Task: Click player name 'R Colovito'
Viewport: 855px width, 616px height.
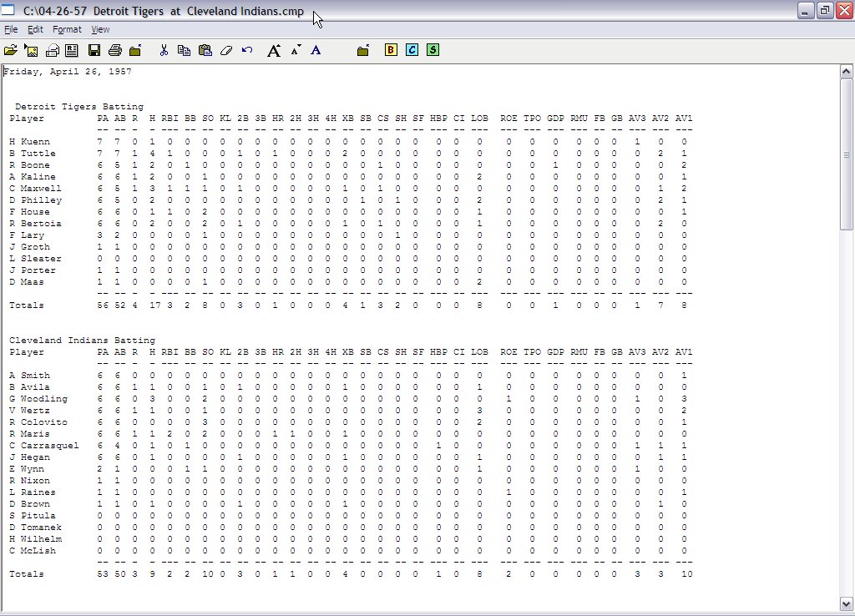Action: click(x=38, y=422)
